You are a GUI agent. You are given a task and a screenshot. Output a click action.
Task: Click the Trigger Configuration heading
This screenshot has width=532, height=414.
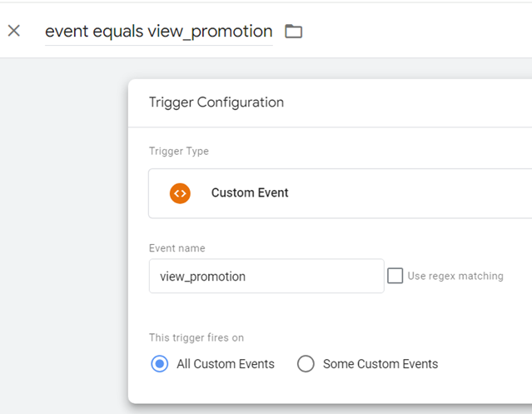(216, 102)
